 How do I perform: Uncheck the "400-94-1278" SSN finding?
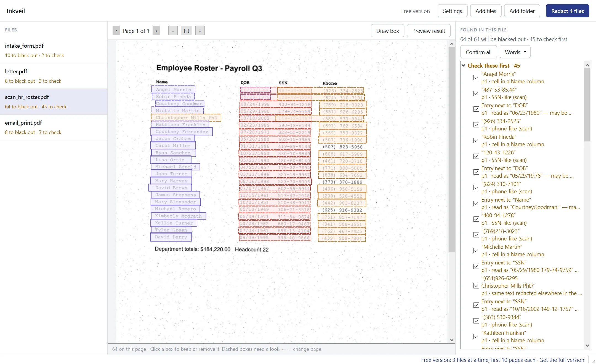coord(476,219)
